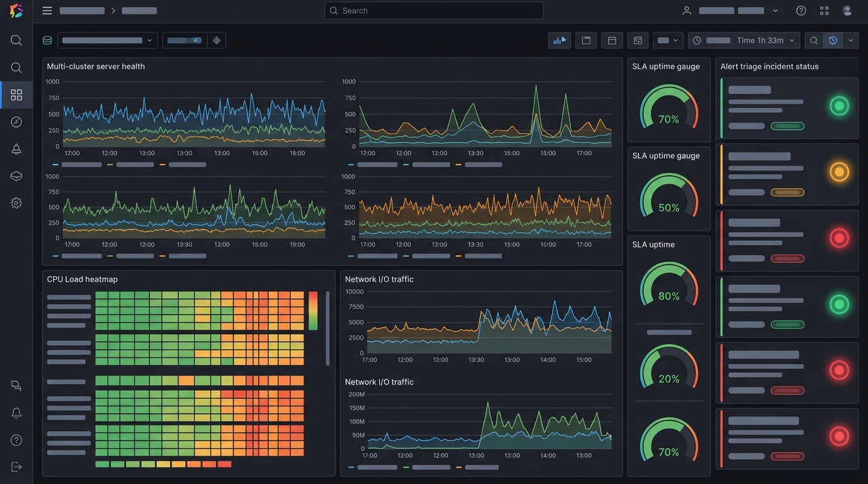Toggle the small switch next to crosshair button
The image size is (868, 484).
tap(184, 40)
